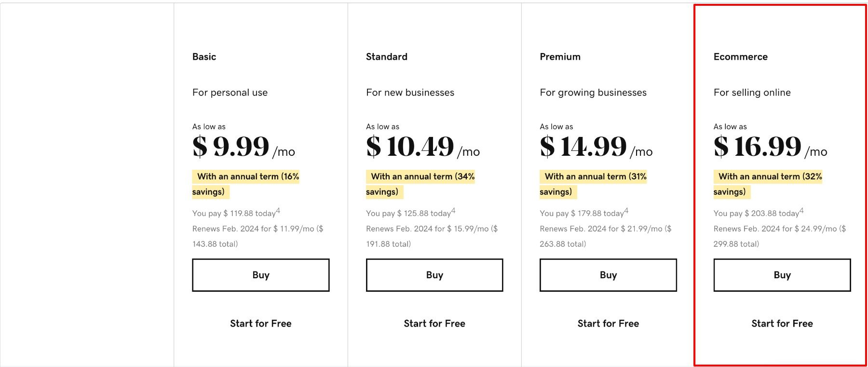868x367 pixels.
Task: Click the highlighted 34% savings text under Standard
Action: click(x=421, y=177)
